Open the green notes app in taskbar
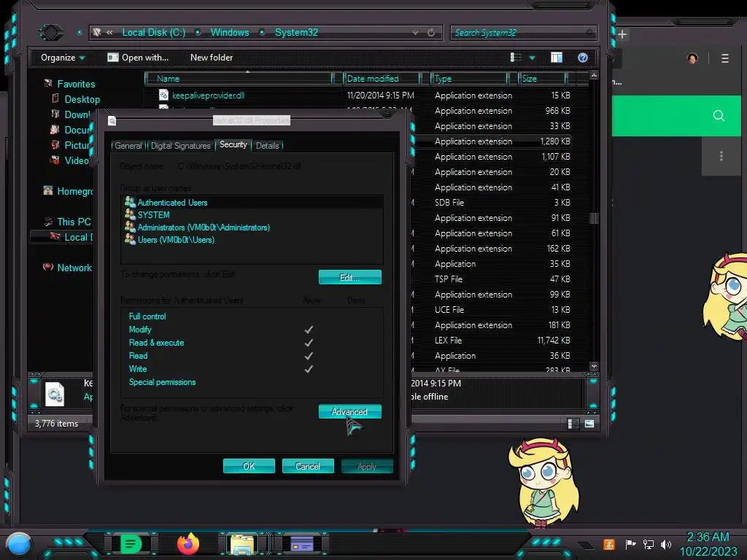This screenshot has width=747, height=560. pos(131,544)
